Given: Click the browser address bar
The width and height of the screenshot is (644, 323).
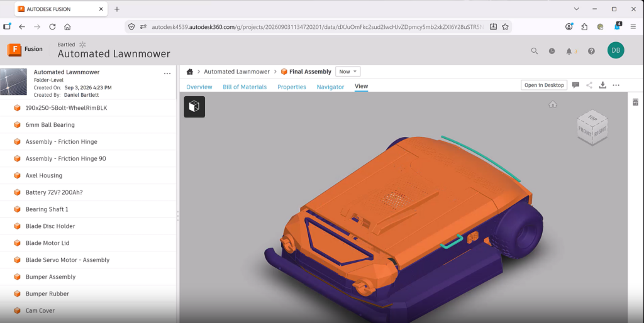Looking at the screenshot, I should [317, 26].
